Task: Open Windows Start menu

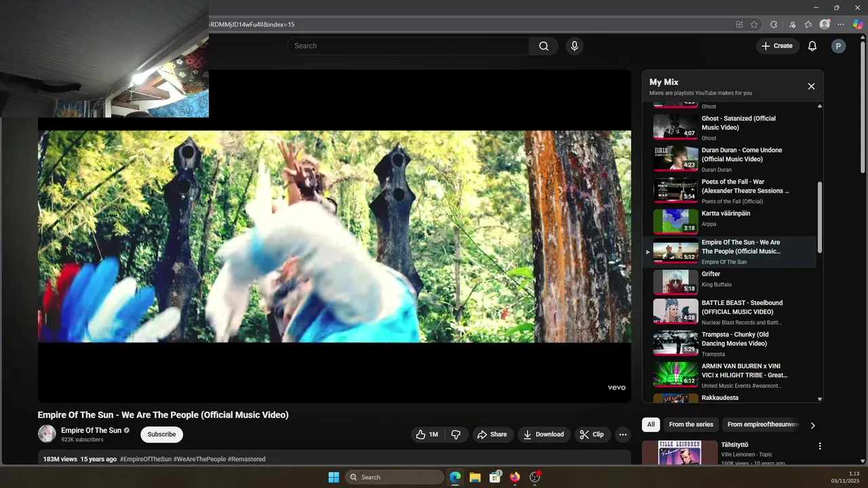Action: [334, 477]
